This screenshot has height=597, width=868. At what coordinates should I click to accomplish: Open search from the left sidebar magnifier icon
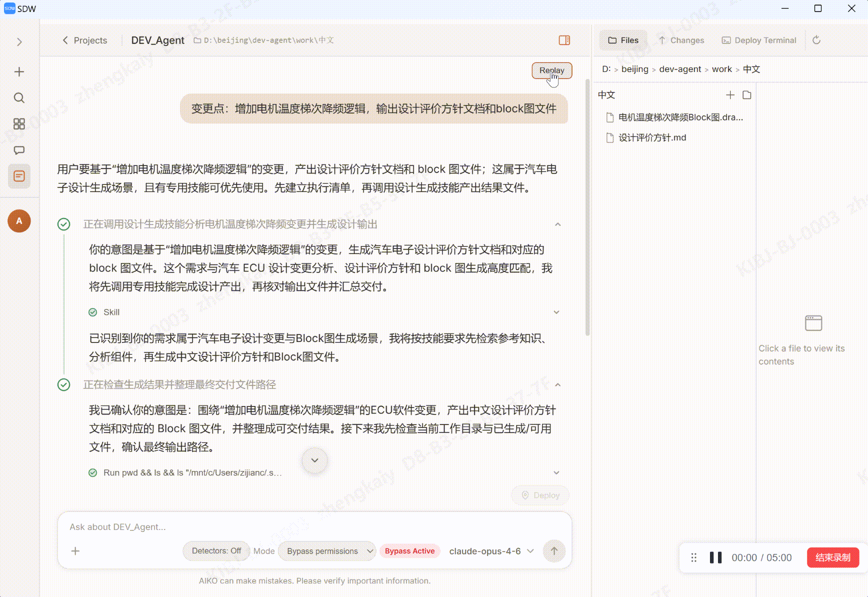coord(19,98)
